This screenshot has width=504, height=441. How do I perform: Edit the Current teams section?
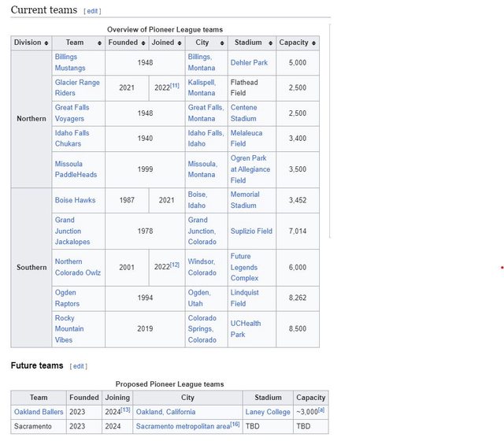pyautogui.click(x=92, y=12)
